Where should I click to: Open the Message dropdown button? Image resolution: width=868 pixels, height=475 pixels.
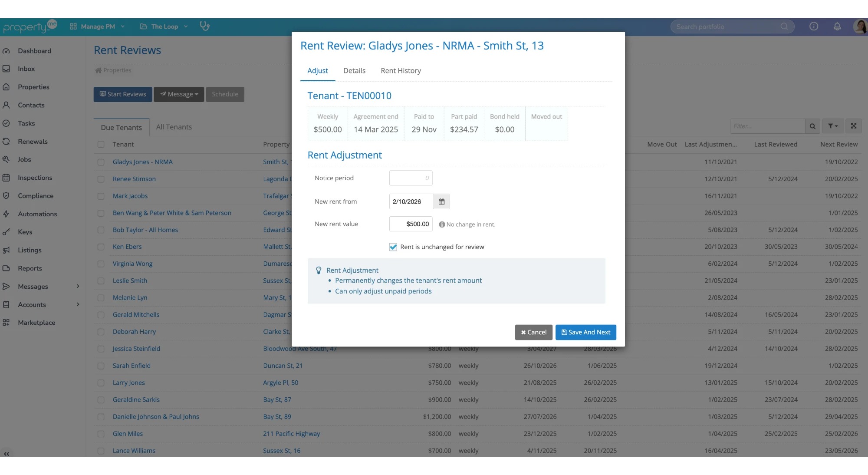[x=179, y=94]
